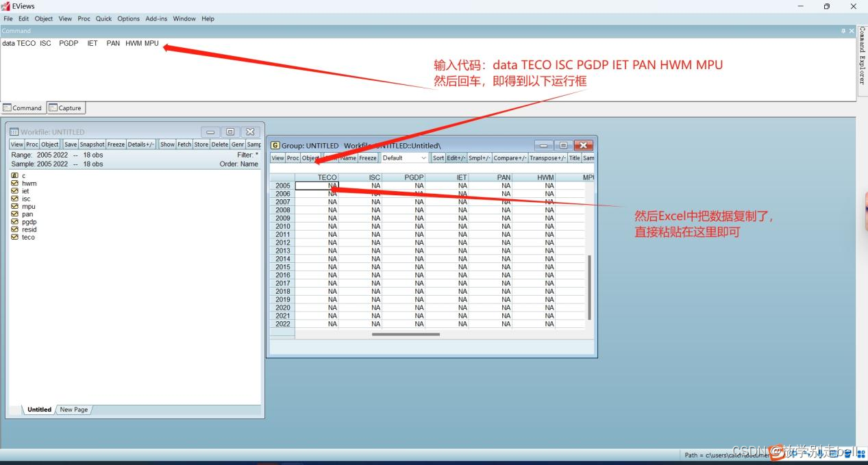Select the pan series icon
The width and height of the screenshot is (868, 465).
tap(14, 214)
